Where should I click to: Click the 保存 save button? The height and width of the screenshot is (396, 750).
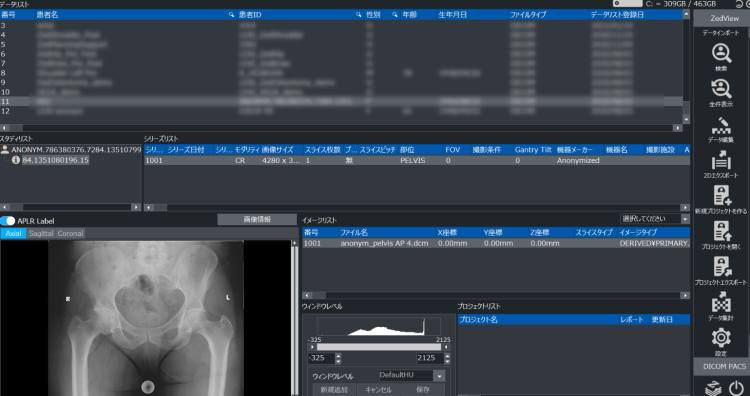click(423, 389)
